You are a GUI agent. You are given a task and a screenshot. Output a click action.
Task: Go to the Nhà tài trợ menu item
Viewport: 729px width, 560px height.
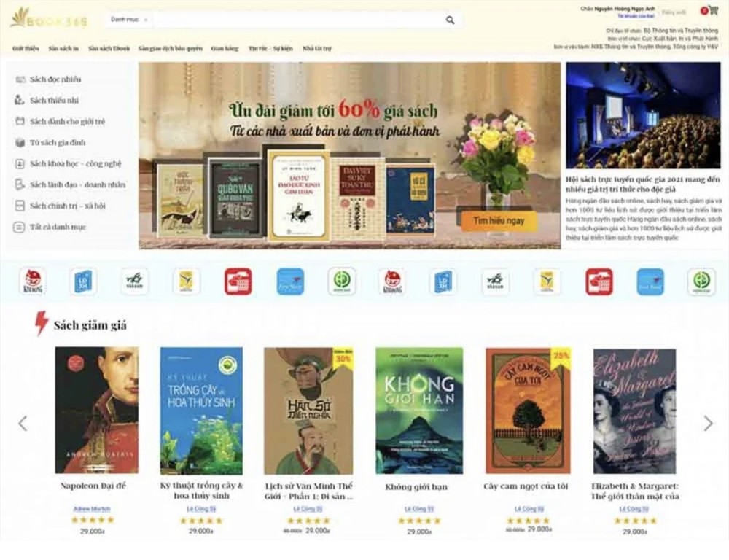coord(317,48)
